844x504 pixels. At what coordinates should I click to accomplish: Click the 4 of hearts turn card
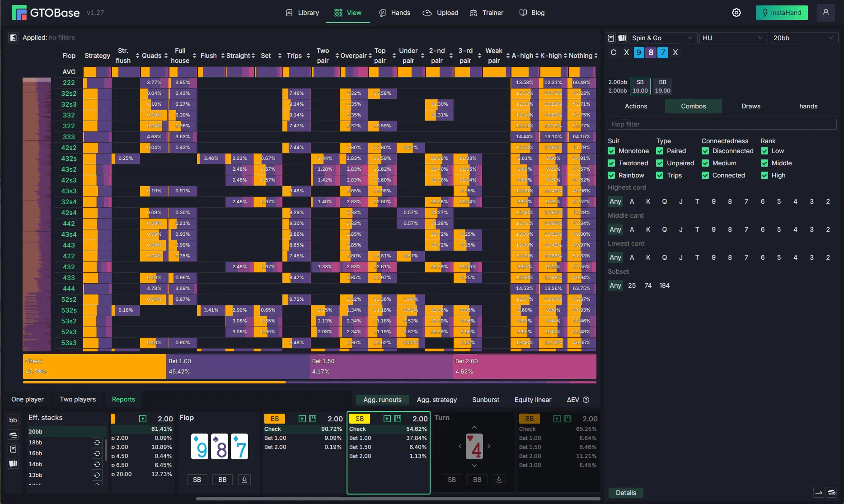tap(474, 446)
